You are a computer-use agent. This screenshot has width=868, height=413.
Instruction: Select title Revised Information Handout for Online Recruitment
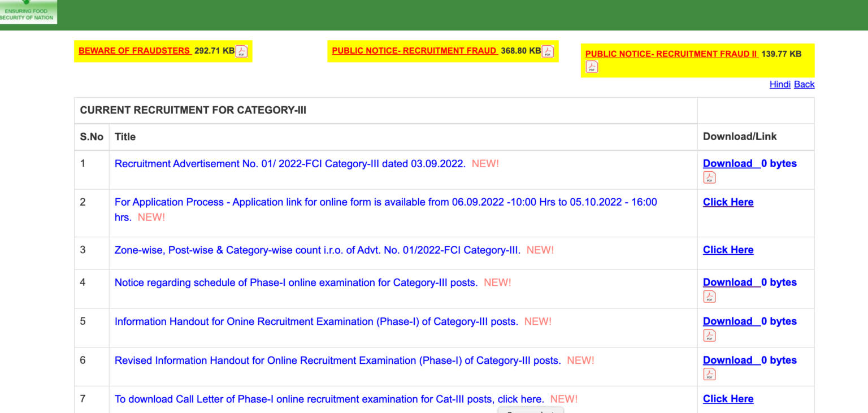[x=338, y=360]
